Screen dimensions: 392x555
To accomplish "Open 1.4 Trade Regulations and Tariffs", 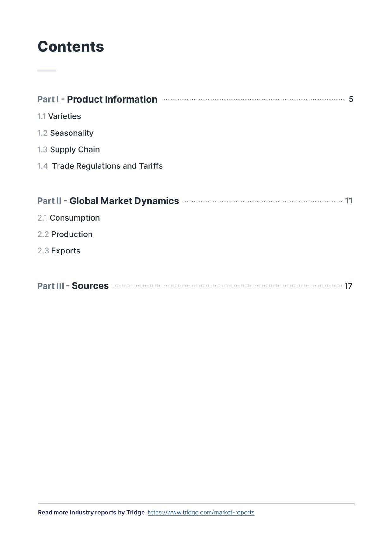I will (x=100, y=166).
